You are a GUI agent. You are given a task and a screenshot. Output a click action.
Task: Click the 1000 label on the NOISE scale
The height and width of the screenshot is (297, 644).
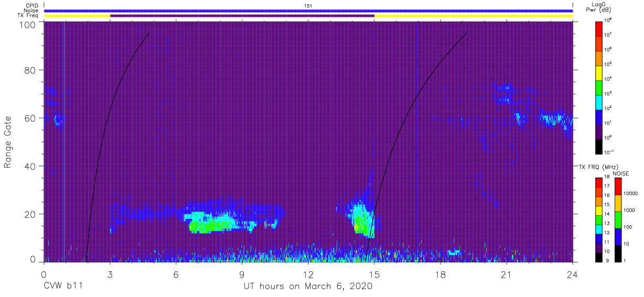(629, 211)
